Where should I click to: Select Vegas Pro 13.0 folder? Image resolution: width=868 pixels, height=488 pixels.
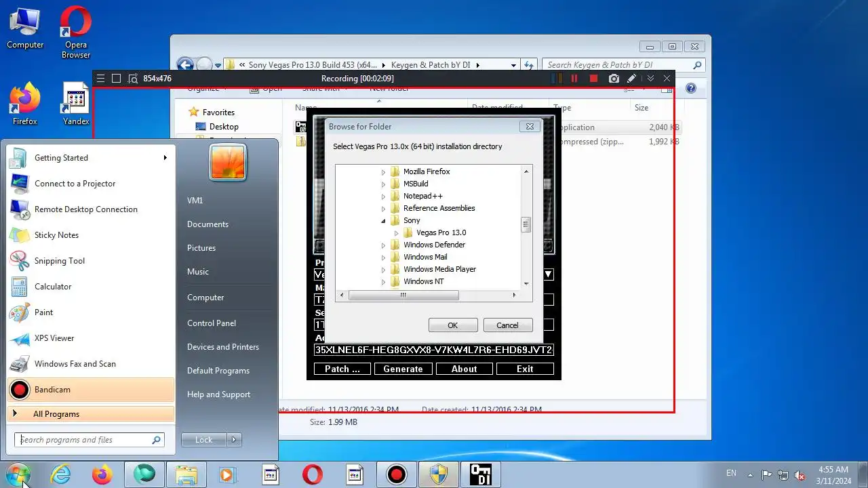435,232
